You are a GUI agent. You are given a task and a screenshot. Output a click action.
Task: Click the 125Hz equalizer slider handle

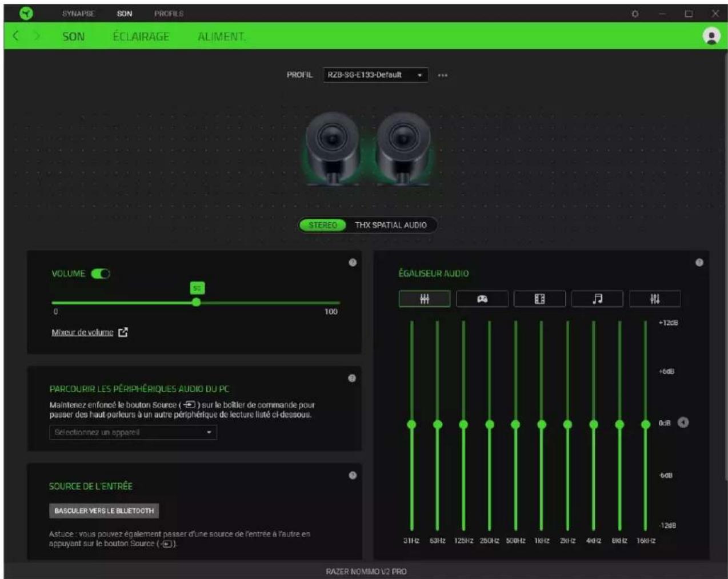point(463,424)
